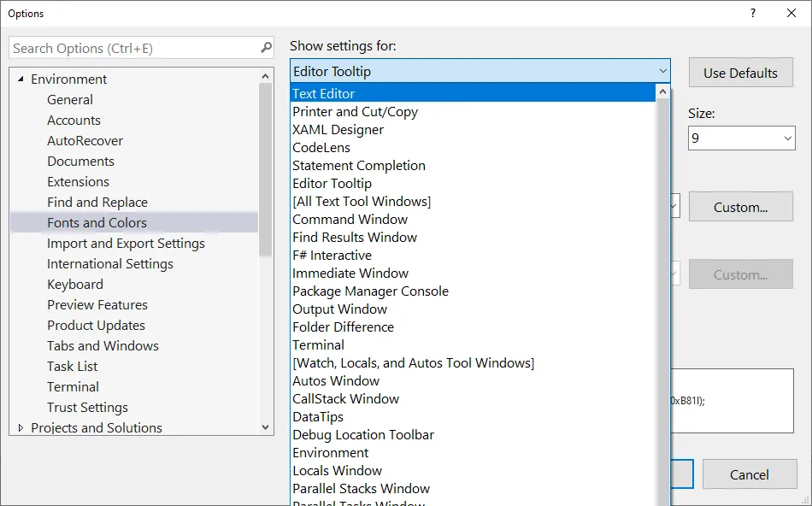Choose XAML Designer from the list
The height and width of the screenshot is (506, 812).
473,129
